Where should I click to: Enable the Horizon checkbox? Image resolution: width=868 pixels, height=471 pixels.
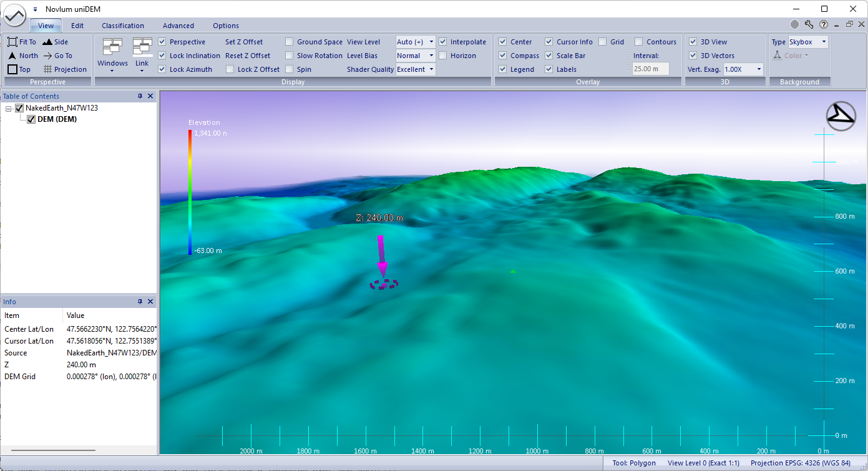click(x=443, y=56)
